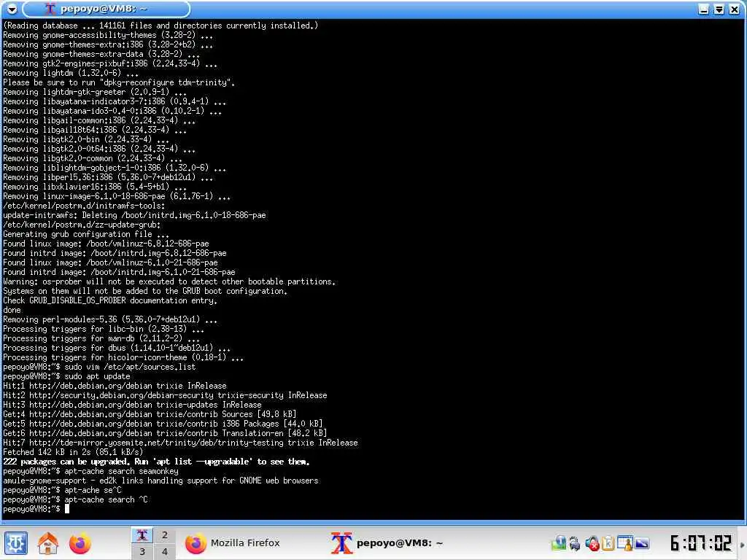Click 'Found linux image: /boot/vmlinuz-6.8.12-686-pae' line

106,244
